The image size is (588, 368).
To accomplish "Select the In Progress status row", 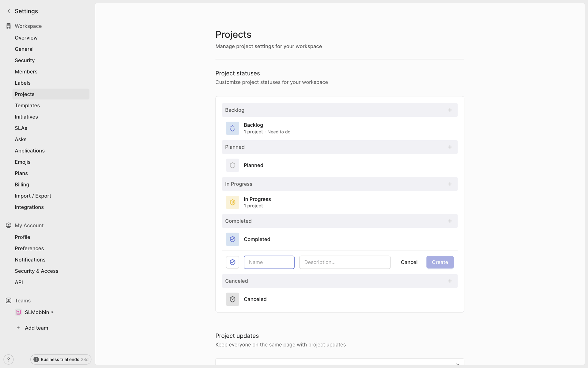I will pyautogui.click(x=340, y=202).
